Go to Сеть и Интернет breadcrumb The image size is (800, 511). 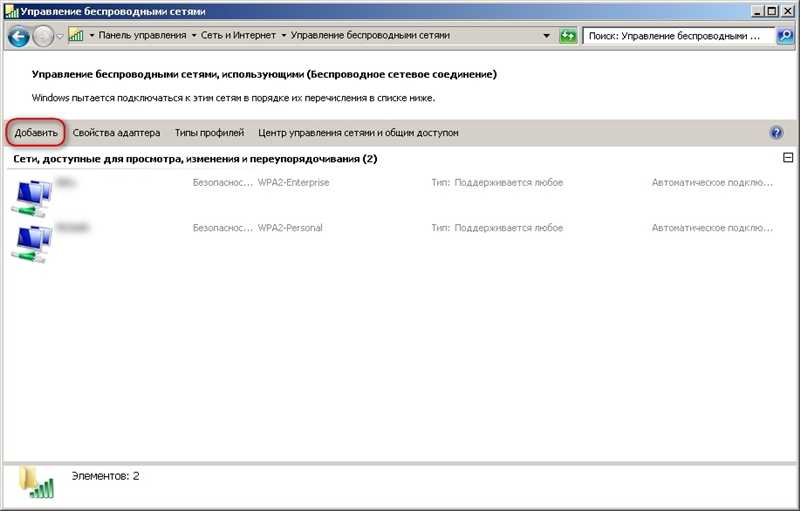click(238, 35)
